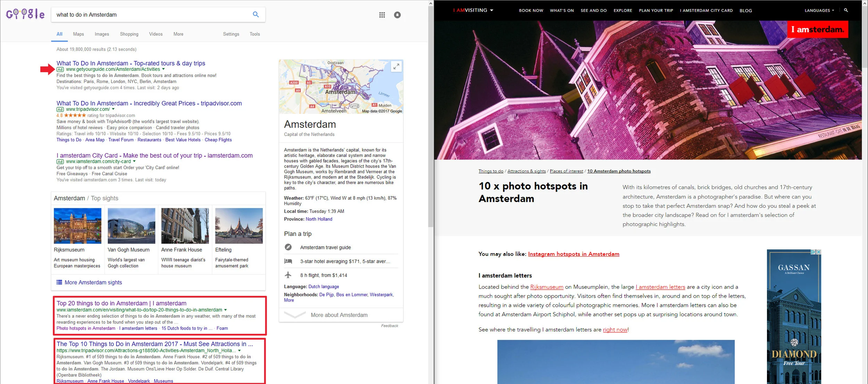Open EXPLORE in site navigation
This screenshot has height=384, width=868.
[623, 10]
